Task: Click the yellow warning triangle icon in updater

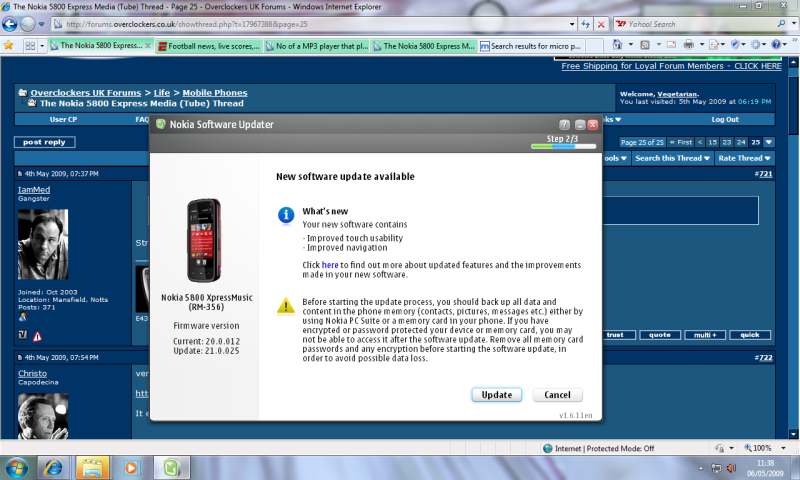Action: (x=286, y=306)
